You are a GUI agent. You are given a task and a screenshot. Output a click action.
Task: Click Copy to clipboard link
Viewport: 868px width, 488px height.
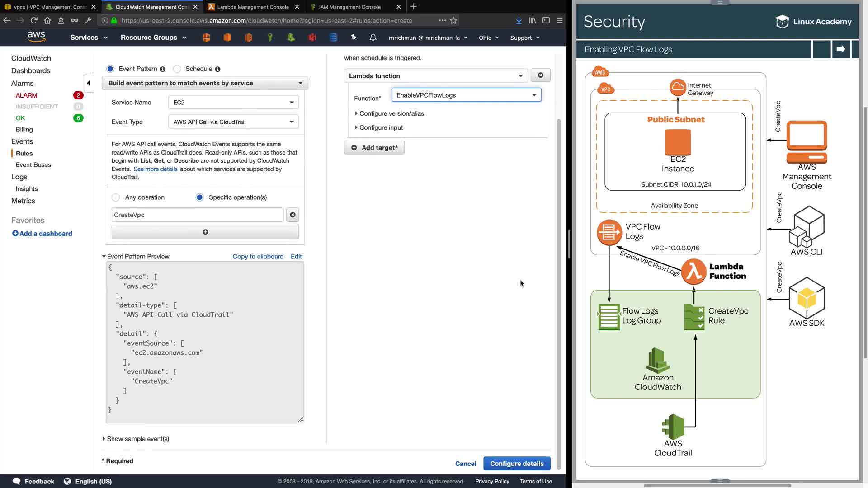pyautogui.click(x=258, y=257)
